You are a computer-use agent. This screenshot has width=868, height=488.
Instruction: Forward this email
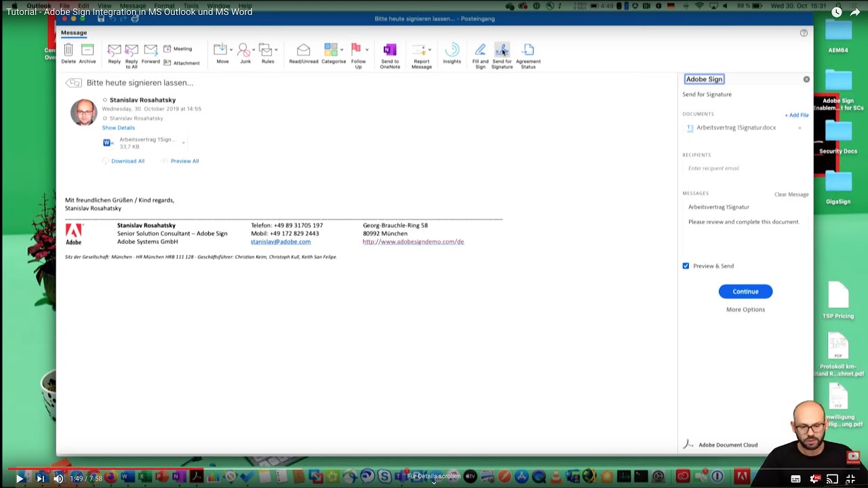point(151,54)
